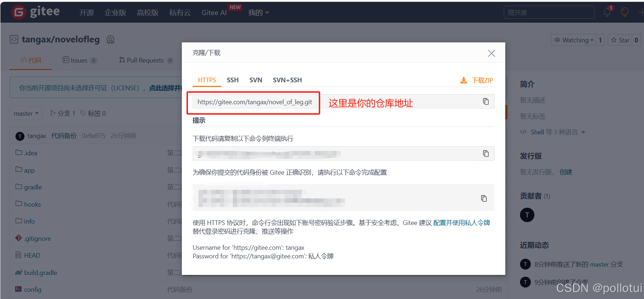Viewport: 644px width, 299px height.
Task: Open 开源 in top navigation
Action: pyautogui.click(x=86, y=13)
